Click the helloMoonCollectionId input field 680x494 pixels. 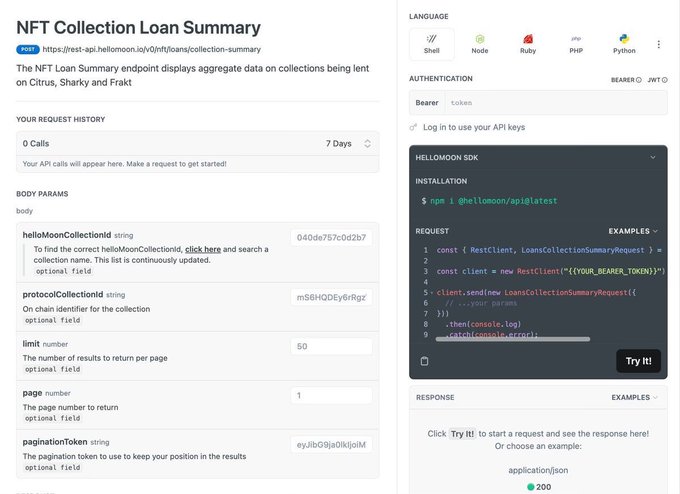(x=331, y=238)
